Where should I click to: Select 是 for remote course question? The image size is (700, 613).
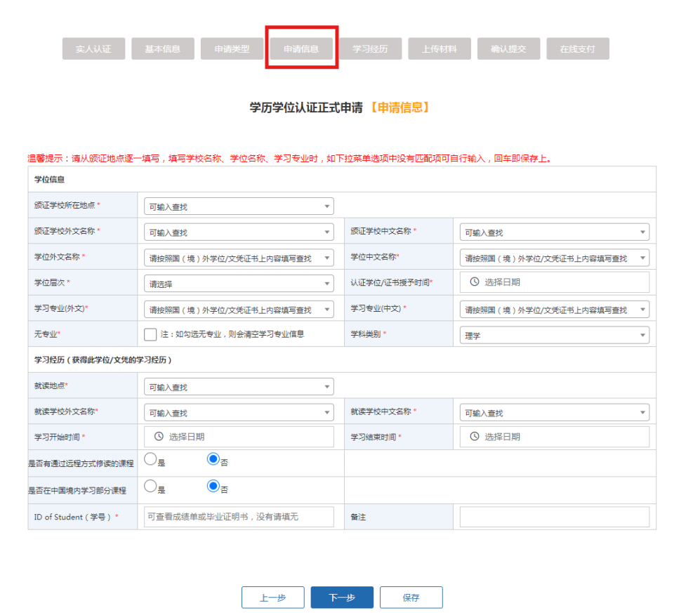[150, 459]
